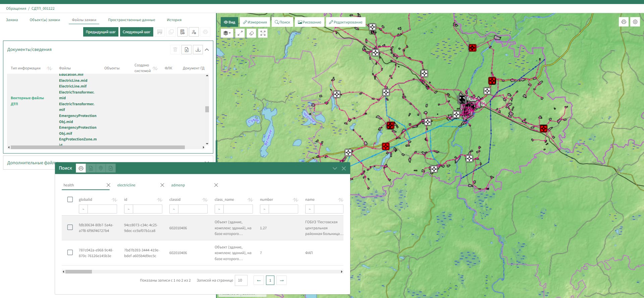Open the layers dropdown on the map
The image size is (644, 298).
click(x=227, y=33)
